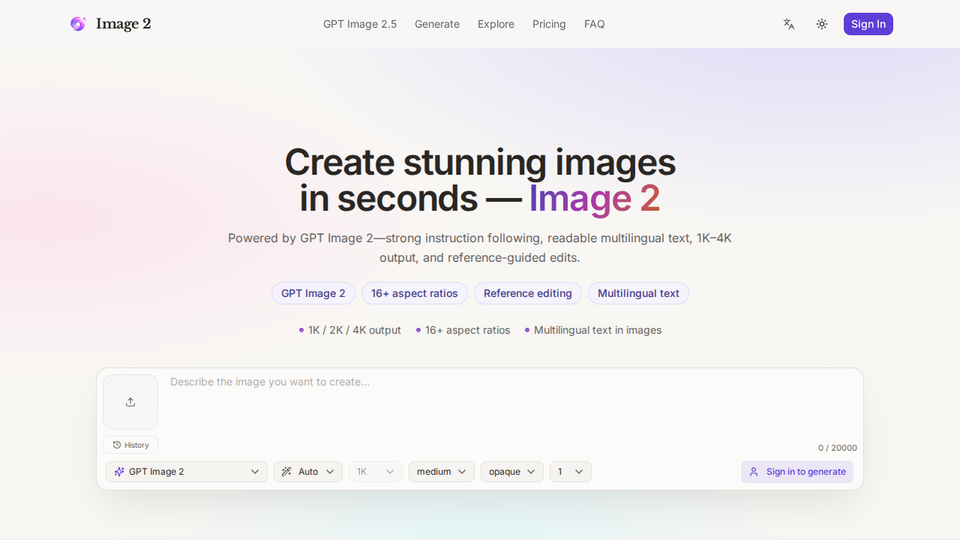Click the 1K / 2K / 4K output text
The width and height of the screenshot is (960, 540).
[354, 330]
